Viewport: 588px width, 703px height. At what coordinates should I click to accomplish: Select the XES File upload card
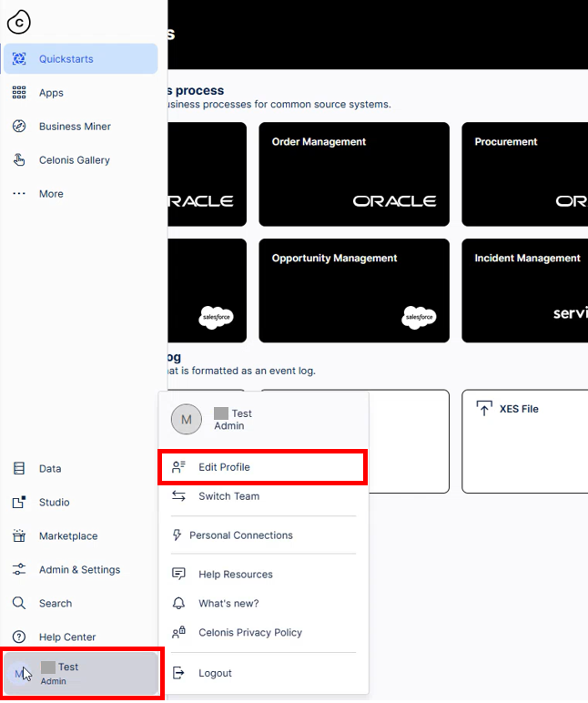click(525, 441)
